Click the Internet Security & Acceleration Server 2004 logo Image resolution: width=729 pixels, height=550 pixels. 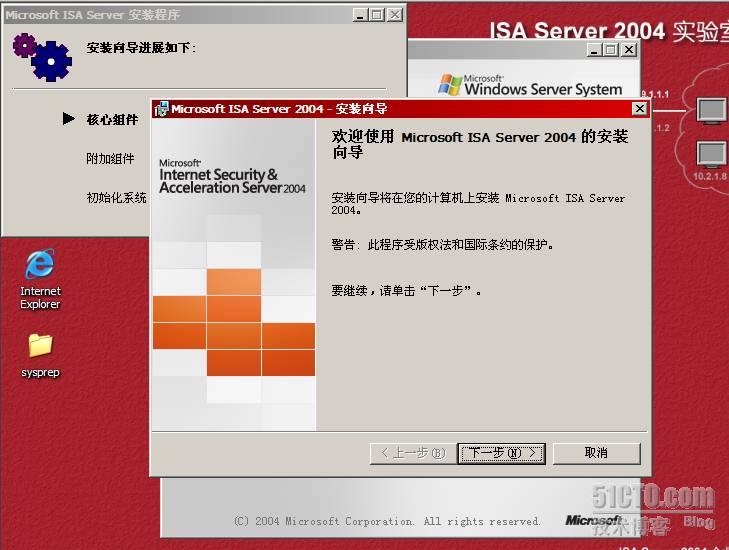click(x=232, y=176)
